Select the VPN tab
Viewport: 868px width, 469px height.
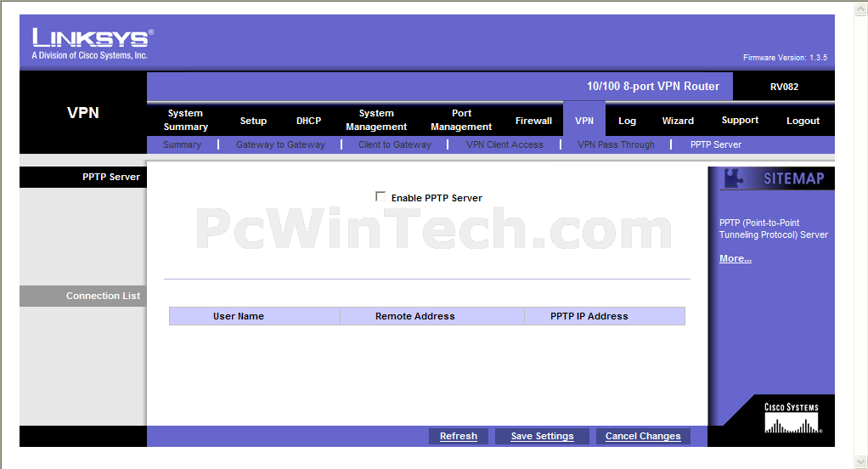[x=584, y=121]
